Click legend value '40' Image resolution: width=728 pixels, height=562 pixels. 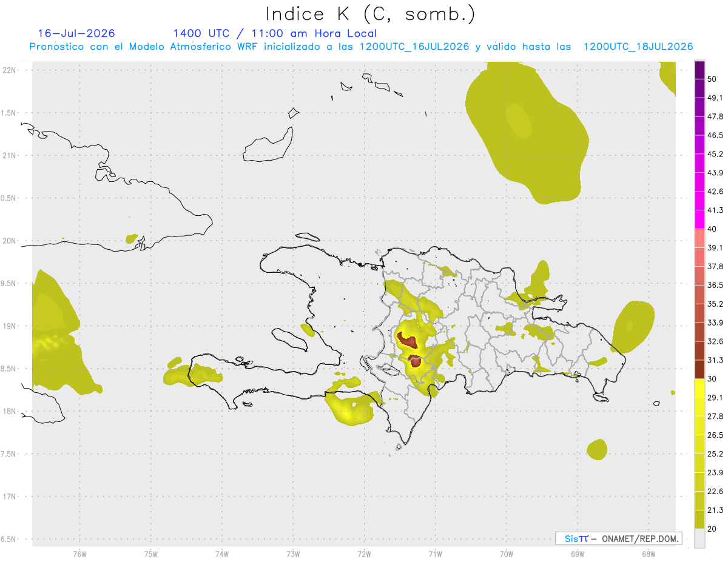713,229
